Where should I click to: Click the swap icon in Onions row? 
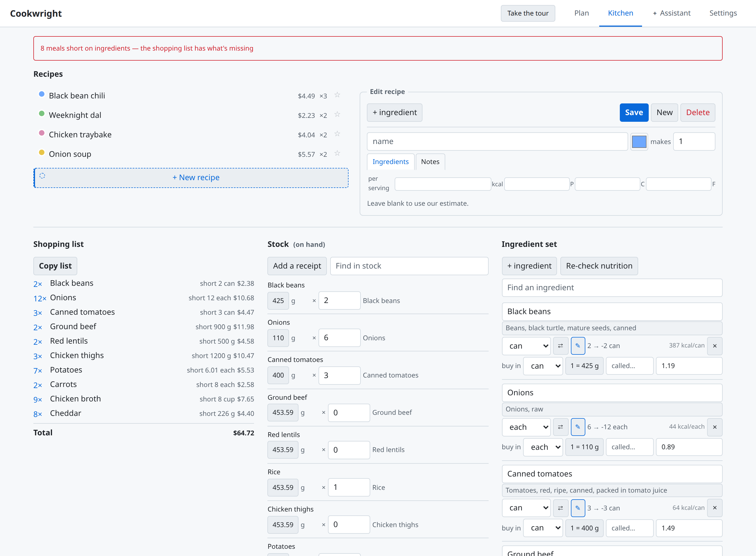pos(561,427)
